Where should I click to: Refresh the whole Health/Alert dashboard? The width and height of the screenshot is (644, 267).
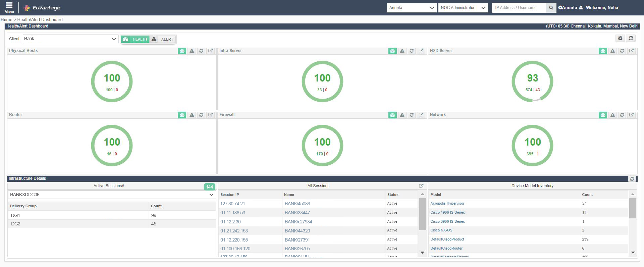point(631,38)
